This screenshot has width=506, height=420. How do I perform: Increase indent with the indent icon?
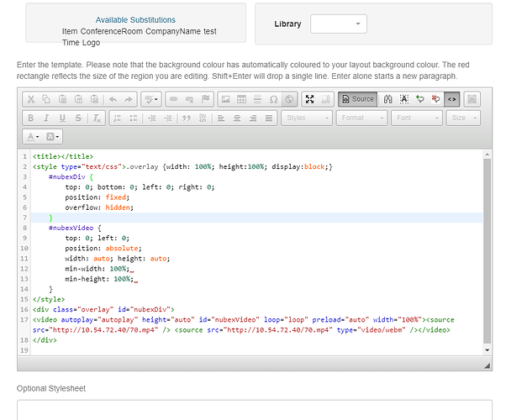click(168, 118)
